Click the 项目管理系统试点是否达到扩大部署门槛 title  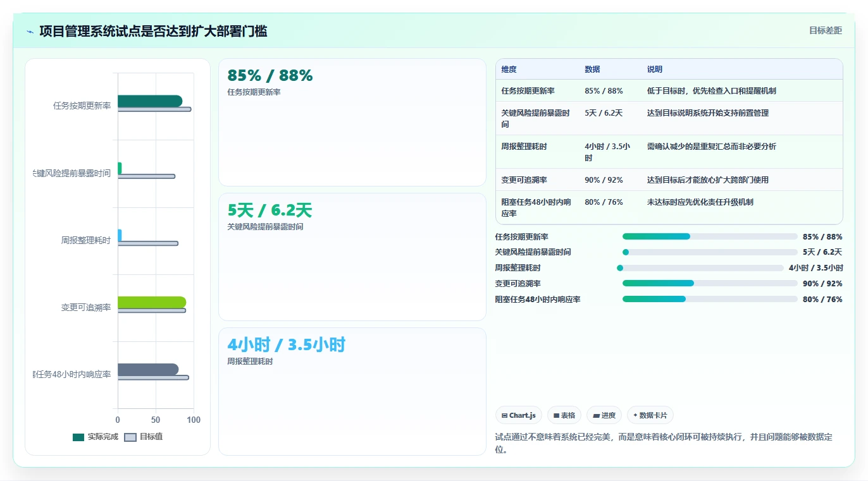(153, 31)
